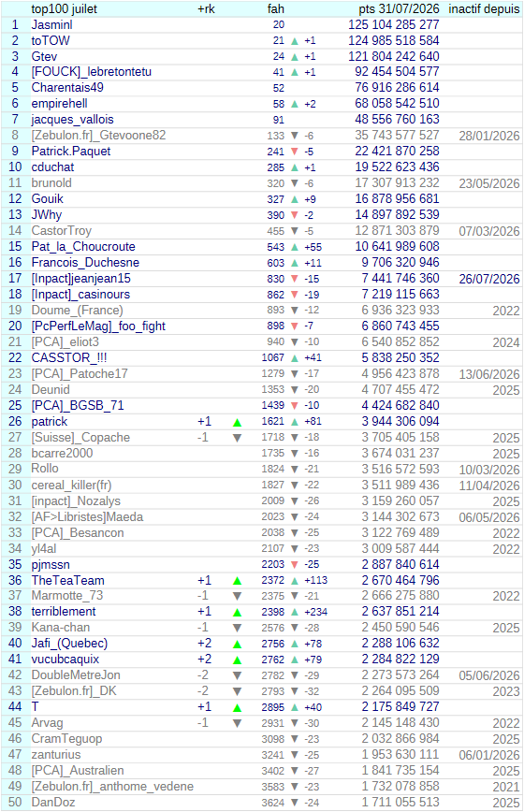Screen dimensions: 524x812
Task: Click red down arrow beside Patrick.Paquet's -5
Action: point(295,152)
